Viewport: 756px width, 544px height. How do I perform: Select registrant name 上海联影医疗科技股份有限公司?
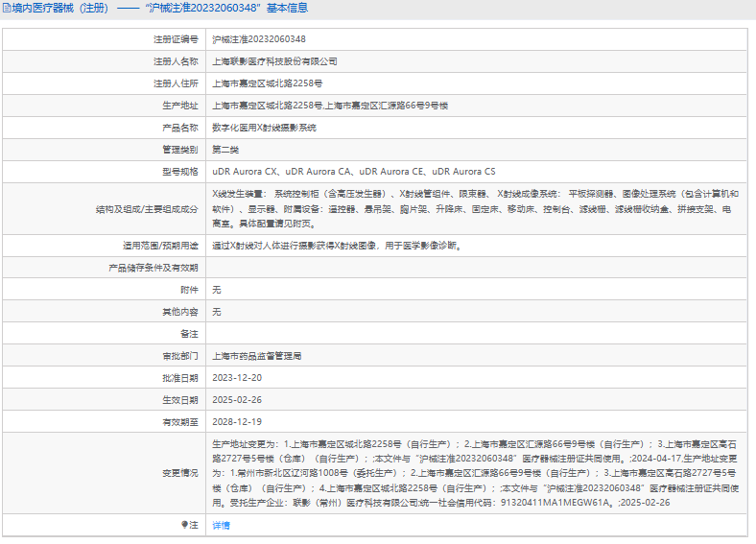tap(274, 61)
